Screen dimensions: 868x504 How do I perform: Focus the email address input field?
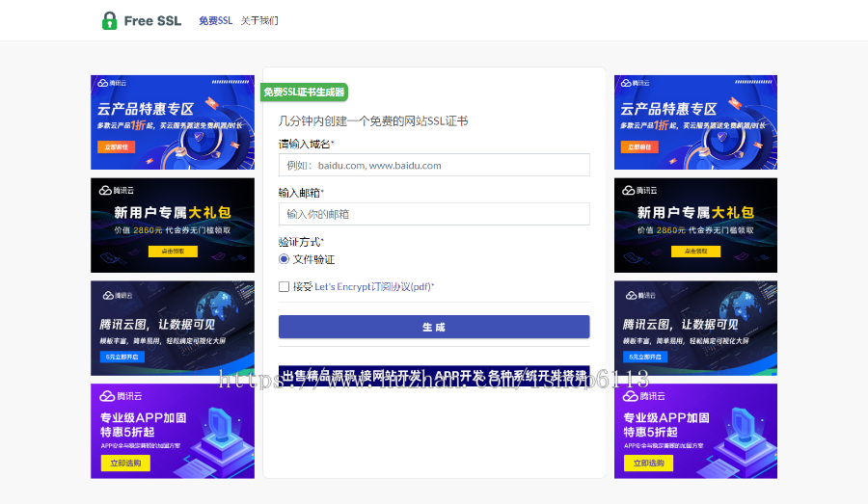pyautogui.click(x=434, y=214)
